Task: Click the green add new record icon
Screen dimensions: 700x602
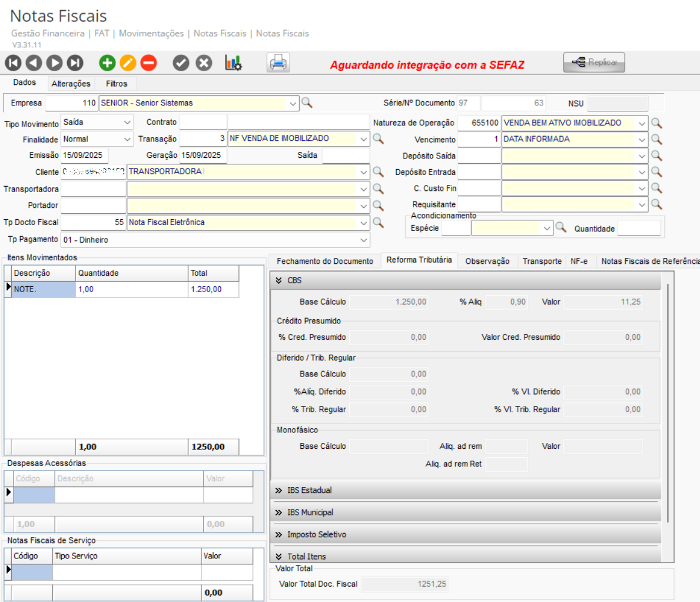Action: [107, 62]
